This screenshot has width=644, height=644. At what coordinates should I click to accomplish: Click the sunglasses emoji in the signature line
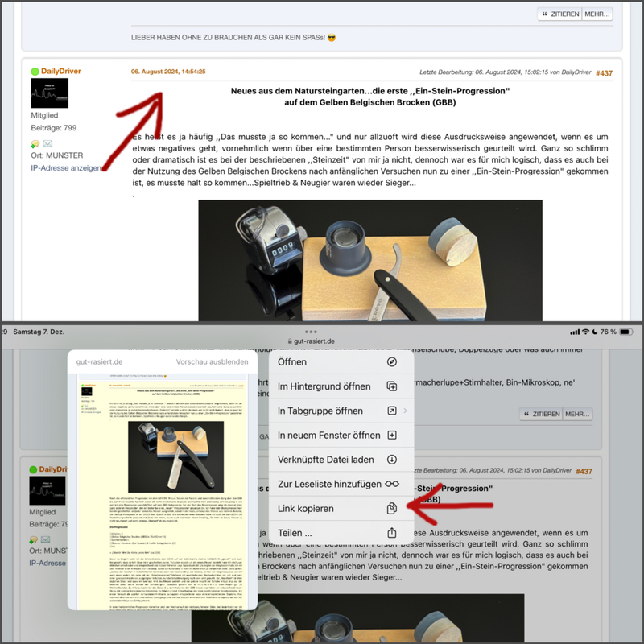tap(332, 37)
